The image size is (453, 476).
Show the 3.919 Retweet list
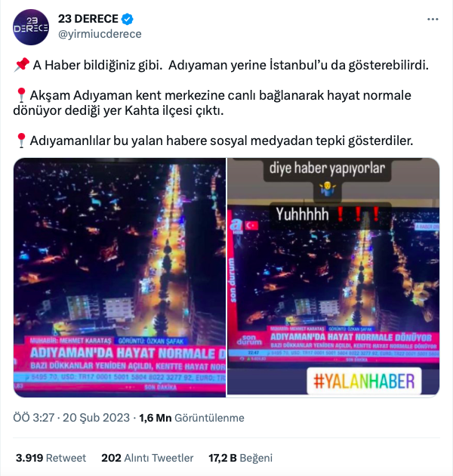click(51, 458)
